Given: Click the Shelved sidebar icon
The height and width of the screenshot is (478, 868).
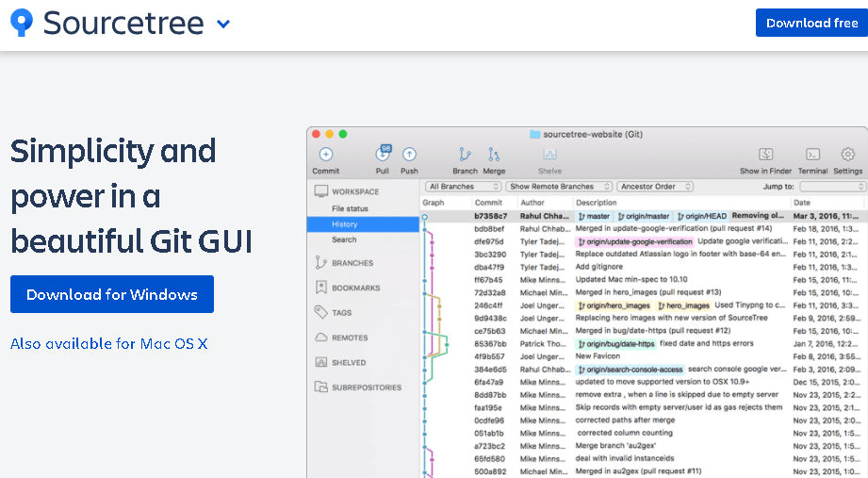Looking at the screenshot, I should tap(321, 362).
